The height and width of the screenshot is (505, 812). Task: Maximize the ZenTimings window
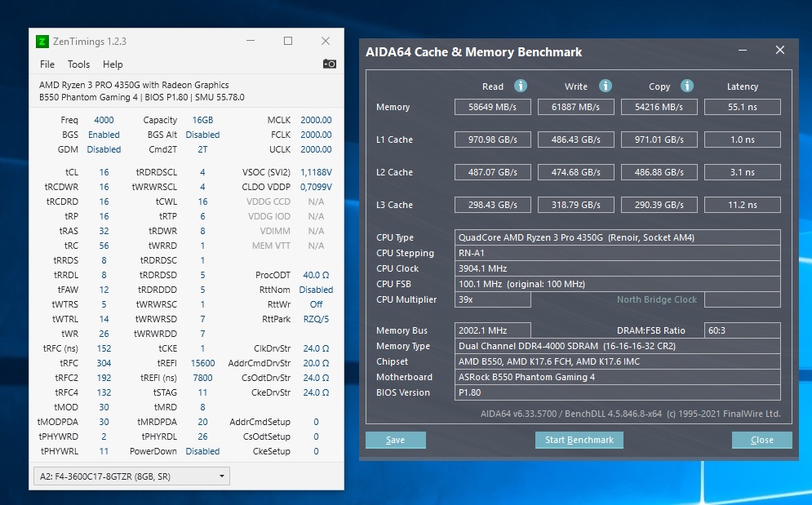(x=288, y=41)
